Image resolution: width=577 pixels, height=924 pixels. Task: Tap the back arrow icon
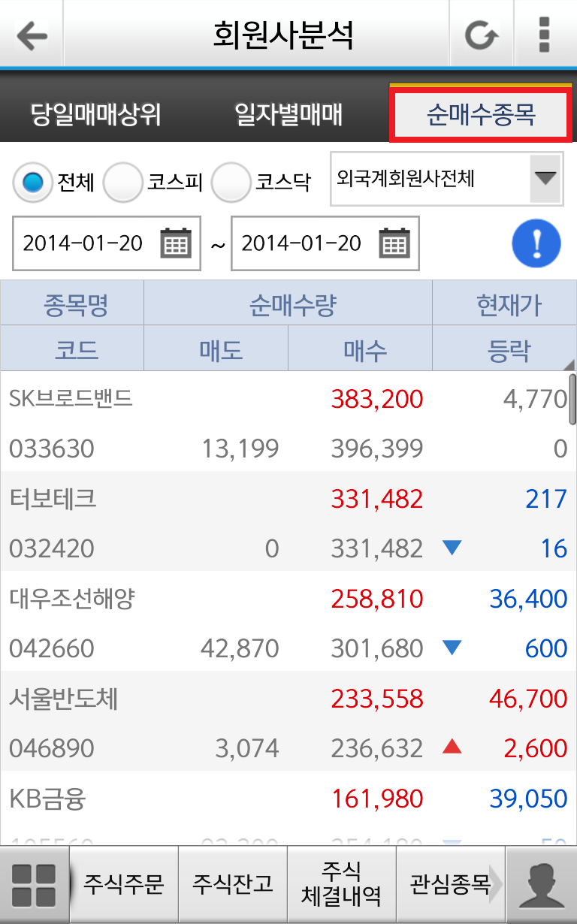point(32,35)
